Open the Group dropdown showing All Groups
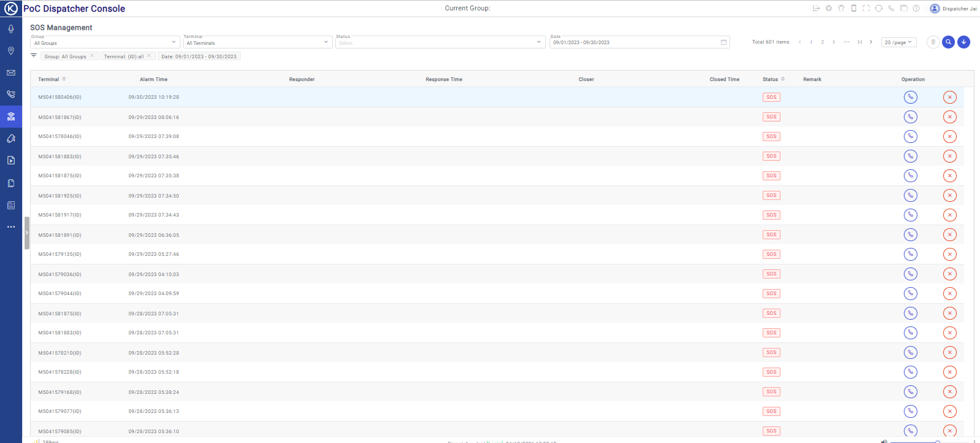The width and height of the screenshot is (980, 443). [x=105, y=42]
